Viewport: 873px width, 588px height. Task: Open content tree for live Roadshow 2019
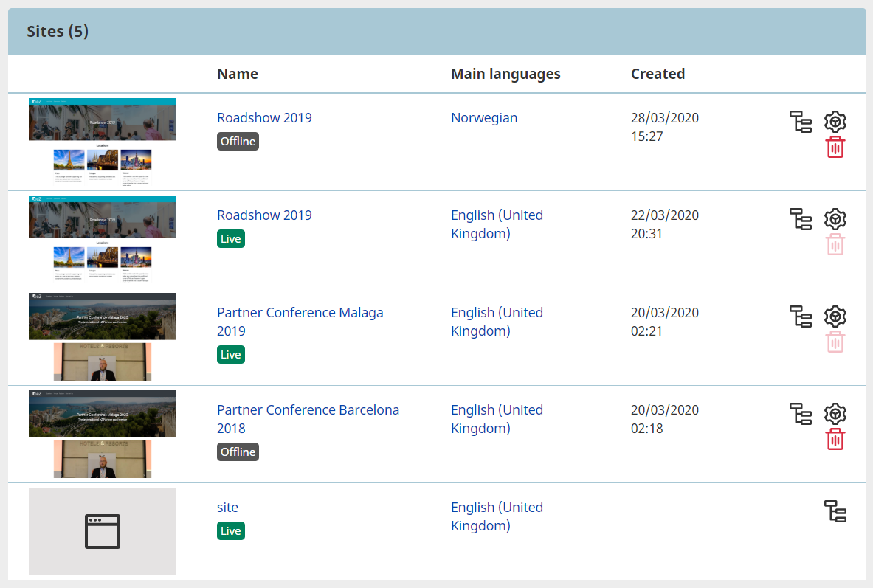click(x=801, y=219)
